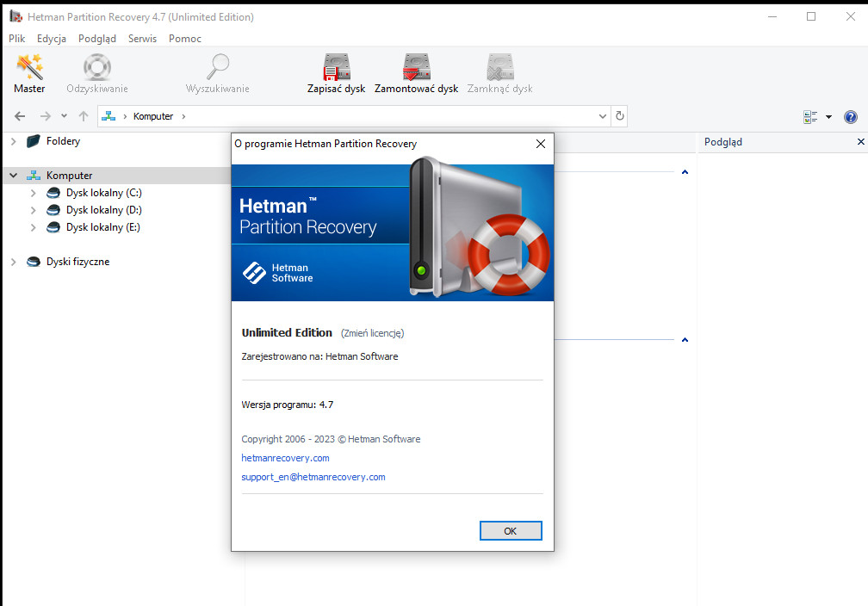Select Dysk lokalny (E:)
The width and height of the screenshot is (868, 606).
(x=103, y=227)
